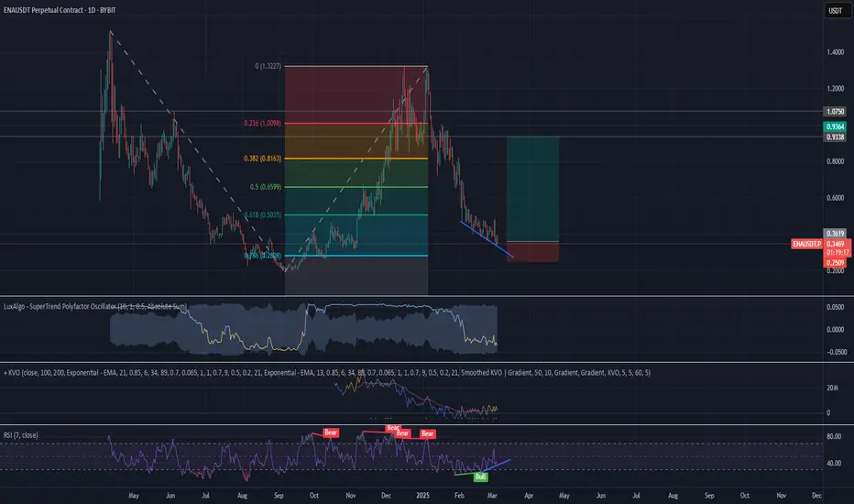Select the red 0.2509 stop price tag

click(836, 263)
